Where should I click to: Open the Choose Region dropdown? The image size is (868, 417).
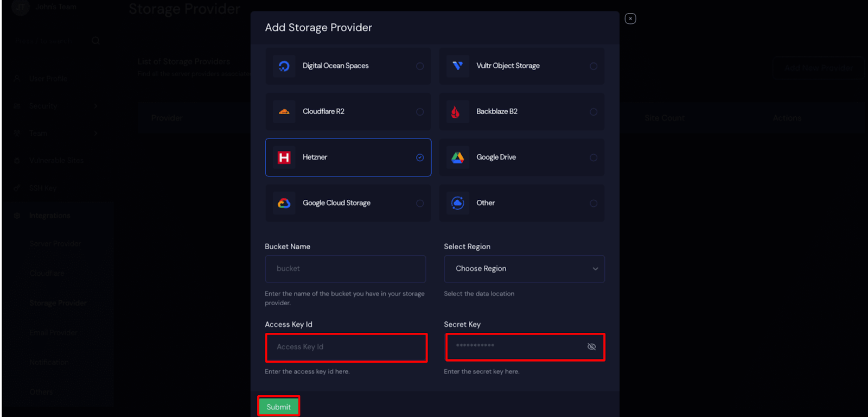click(524, 269)
